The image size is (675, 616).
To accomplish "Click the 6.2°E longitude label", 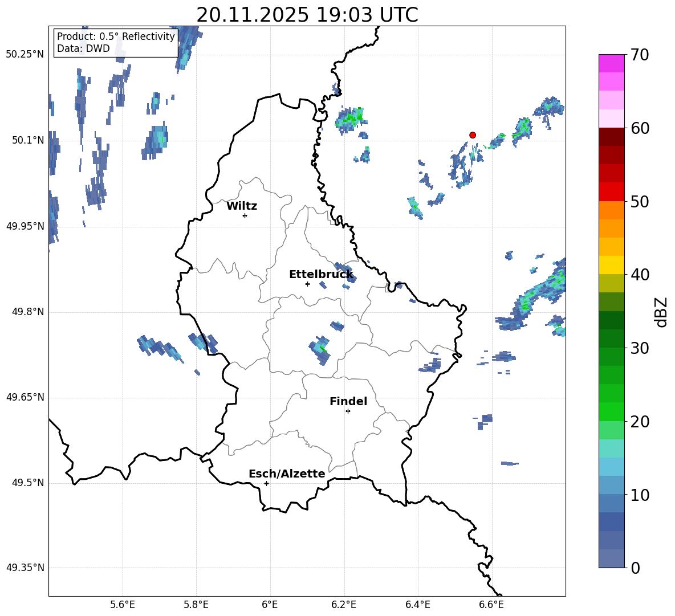I will pos(344,605).
